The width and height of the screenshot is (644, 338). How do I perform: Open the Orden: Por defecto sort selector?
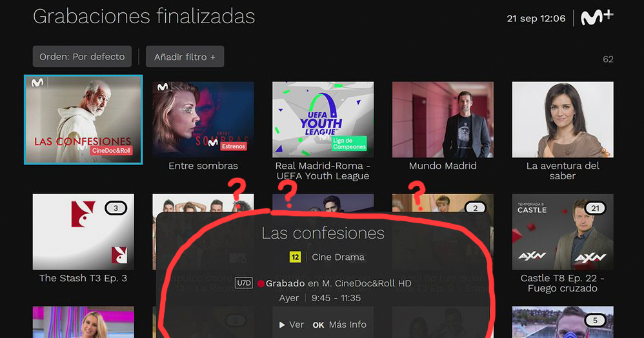(82, 56)
